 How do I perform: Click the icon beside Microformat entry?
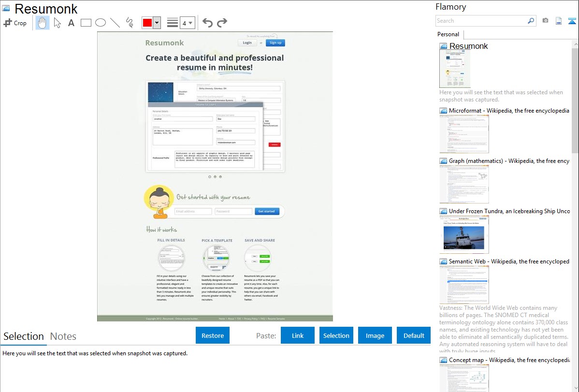point(443,111)
